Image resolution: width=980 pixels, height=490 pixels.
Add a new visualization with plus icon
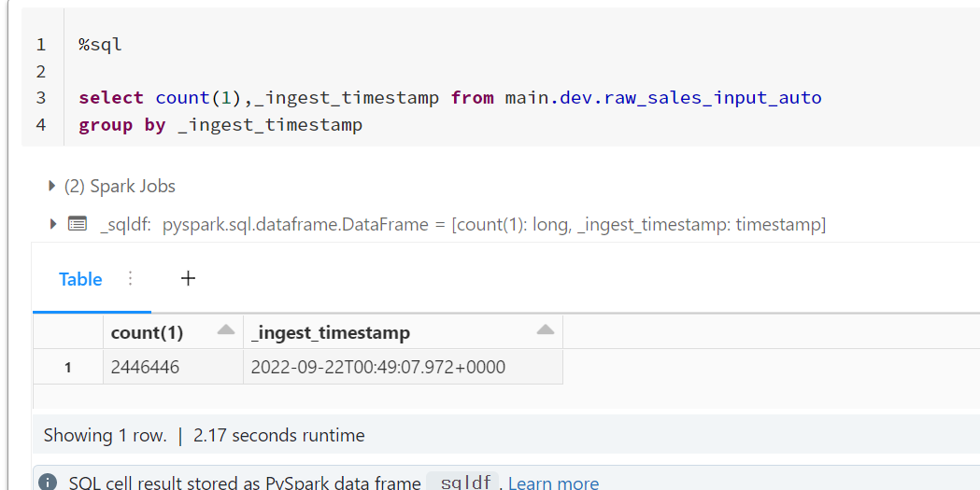coord(188,278)
